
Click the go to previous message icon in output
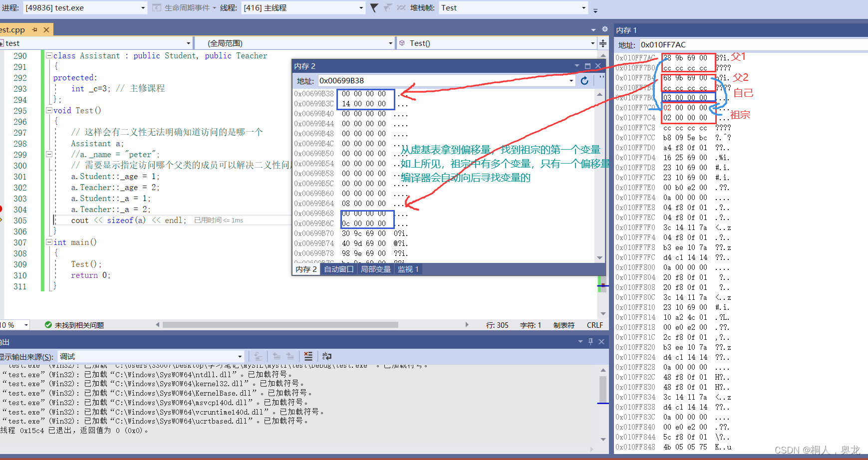click(x=277, y=356)
